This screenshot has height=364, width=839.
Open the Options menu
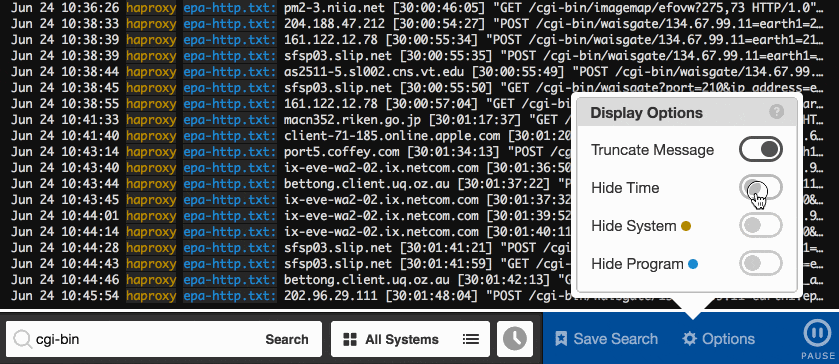click(x=719, y=339)
